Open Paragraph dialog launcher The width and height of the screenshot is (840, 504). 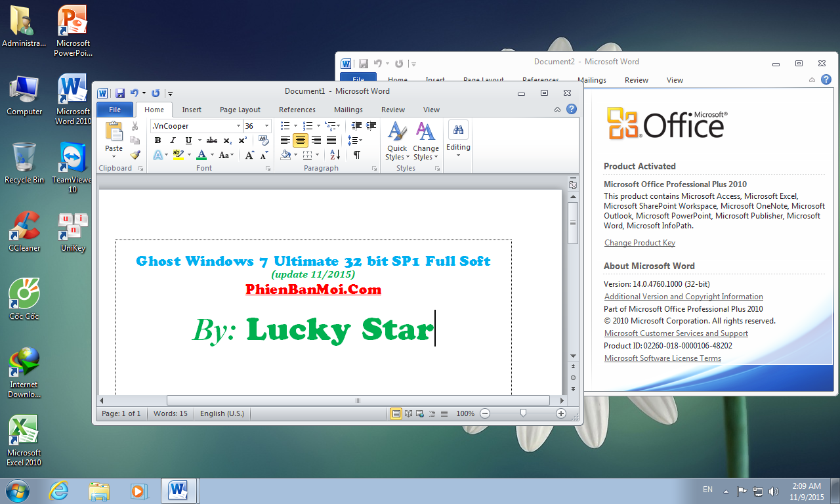click(x=375, y=169)
